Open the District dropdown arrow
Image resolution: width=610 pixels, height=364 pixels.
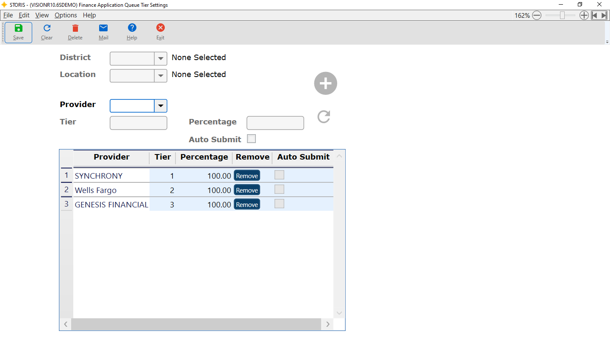(x=161, y=59)
